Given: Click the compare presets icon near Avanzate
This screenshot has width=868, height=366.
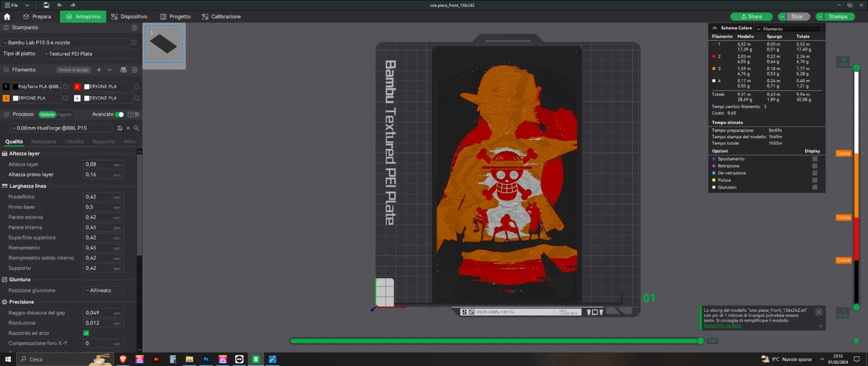Looking at the screenshot, I should (x=137, y=114).
